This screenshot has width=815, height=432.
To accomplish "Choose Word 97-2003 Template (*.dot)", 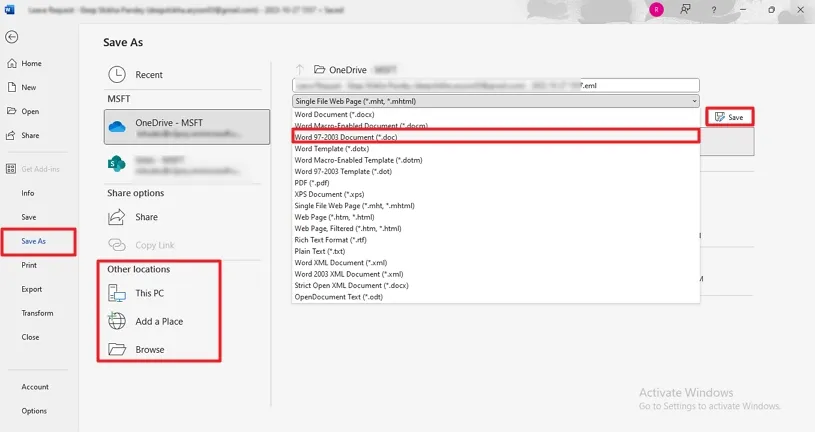I will 496,172.
